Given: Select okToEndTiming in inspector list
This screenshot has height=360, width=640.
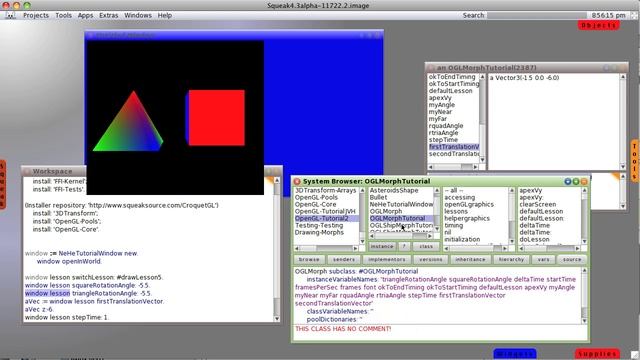Looking at the screenshot, I should [452, 77].
